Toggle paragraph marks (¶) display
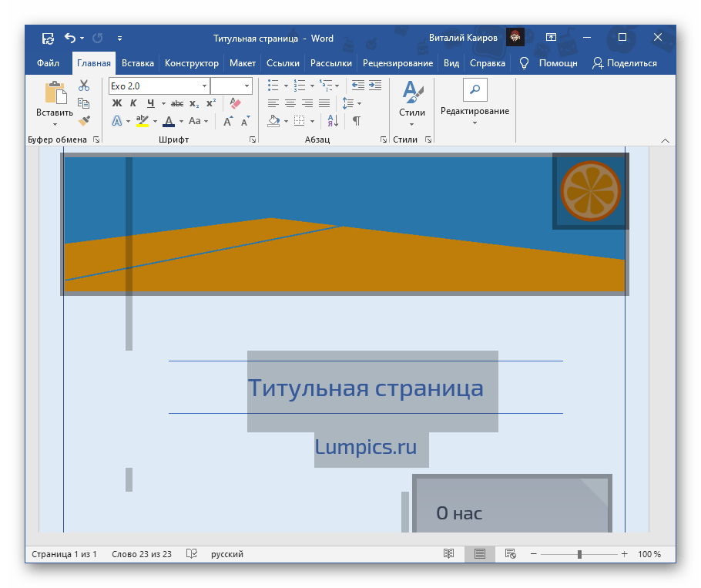The height and width of the screenshot is (588, 701). pyautogui.click(x=356, y=121)
